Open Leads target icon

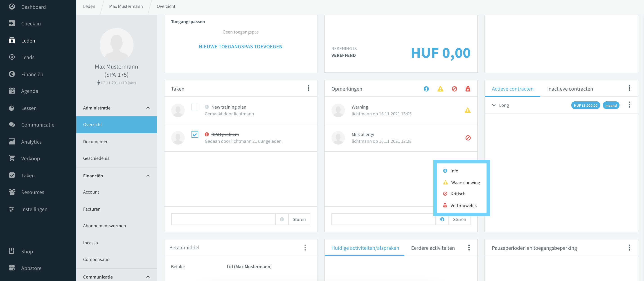(x=12, y=57)
